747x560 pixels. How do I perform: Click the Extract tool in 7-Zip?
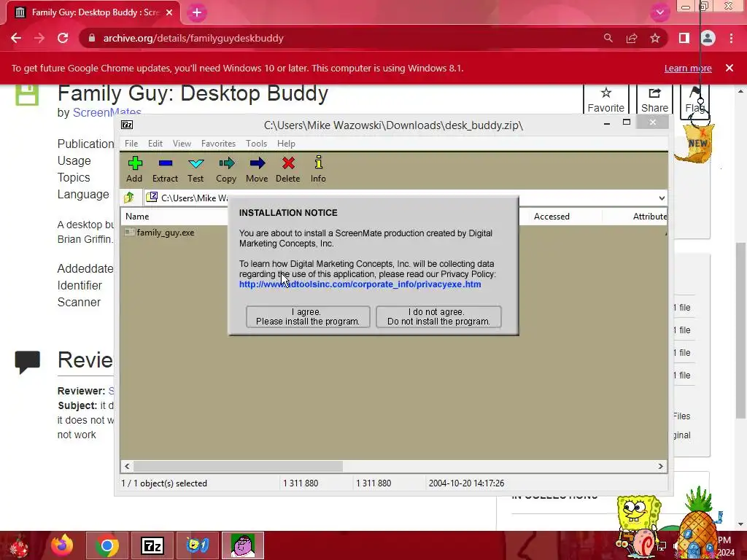165,169
